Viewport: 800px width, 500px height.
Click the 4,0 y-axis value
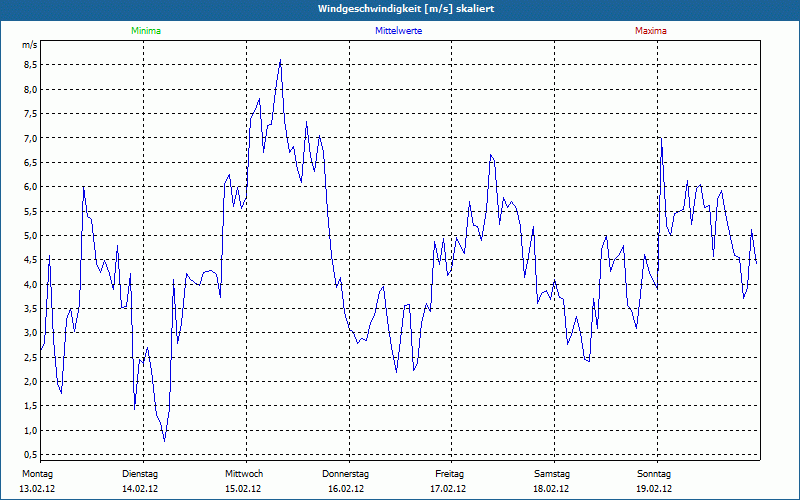tap(30, 284)
